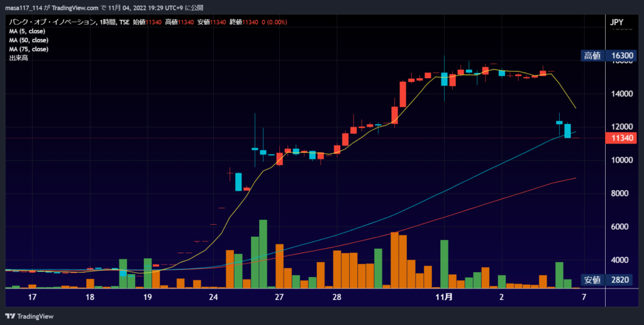Click the MA (5, close) indicator label
This screenshot has width=644, height=325.
point(27,31)
